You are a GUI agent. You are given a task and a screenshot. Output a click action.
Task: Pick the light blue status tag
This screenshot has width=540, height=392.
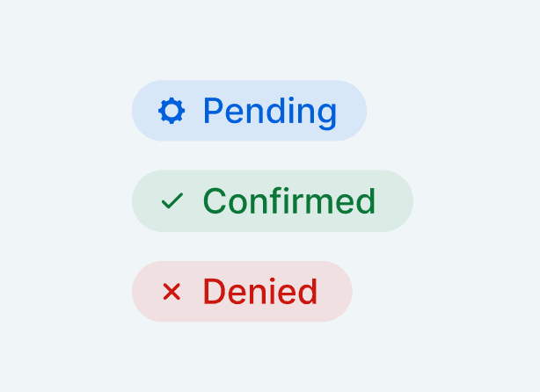click(250, 111)
